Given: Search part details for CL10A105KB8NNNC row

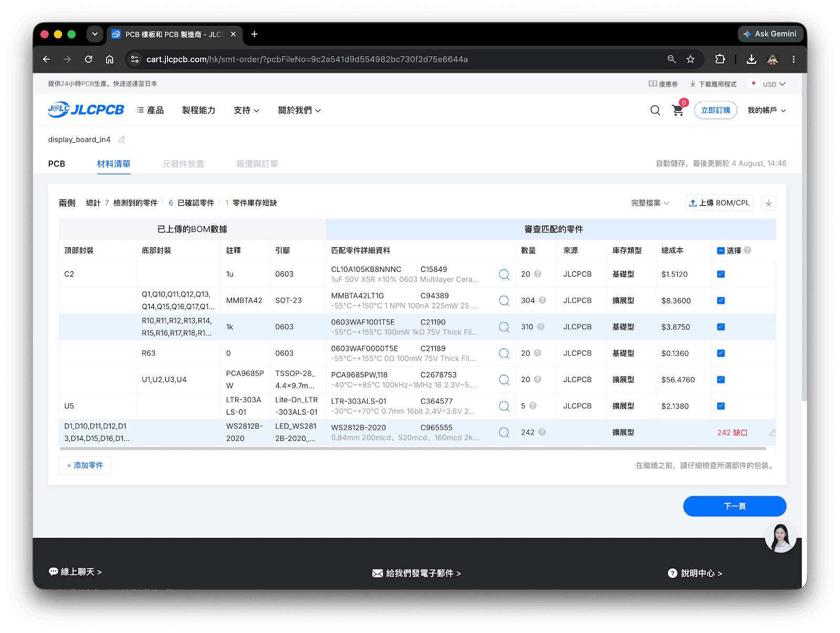Looking at the screenshot, I should click(x=504, y=274).
